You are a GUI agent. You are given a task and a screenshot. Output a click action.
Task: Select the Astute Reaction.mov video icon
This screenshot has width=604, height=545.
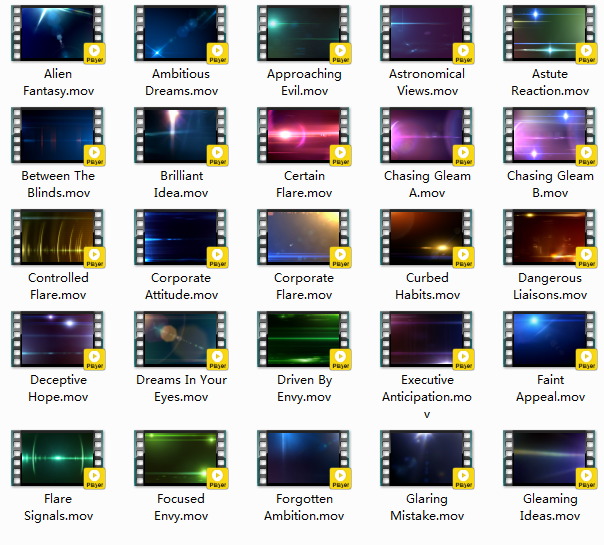[550, 33]
